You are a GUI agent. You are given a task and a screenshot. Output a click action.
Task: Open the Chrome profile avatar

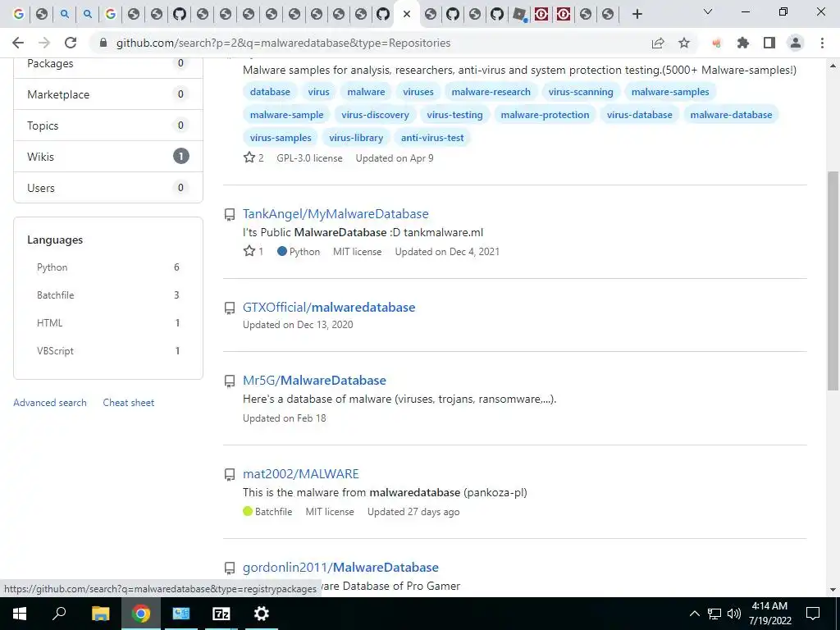[x=796, y=43]
